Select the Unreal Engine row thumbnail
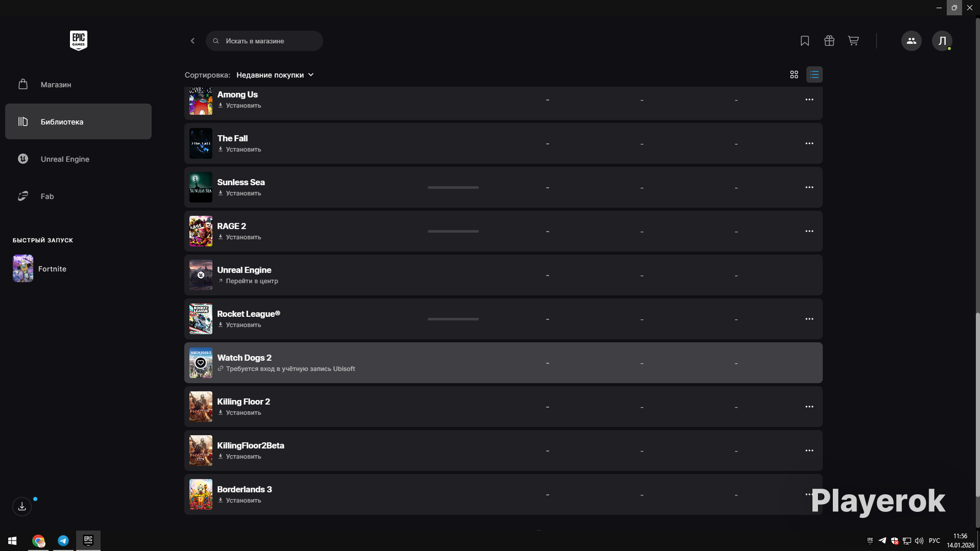 (x=201, y=275)
